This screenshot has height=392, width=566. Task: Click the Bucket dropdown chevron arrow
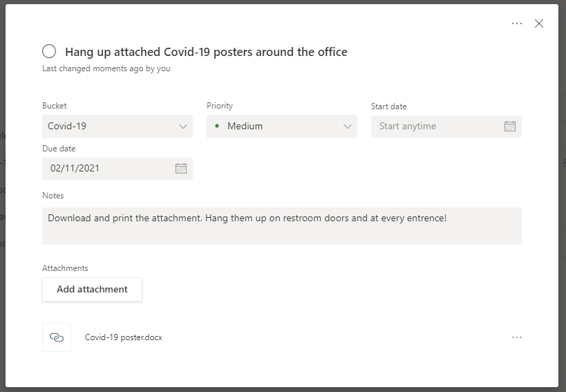(183, 127)
